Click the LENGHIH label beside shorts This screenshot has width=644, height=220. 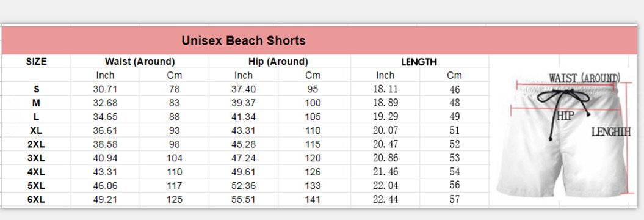pos(611,132)
